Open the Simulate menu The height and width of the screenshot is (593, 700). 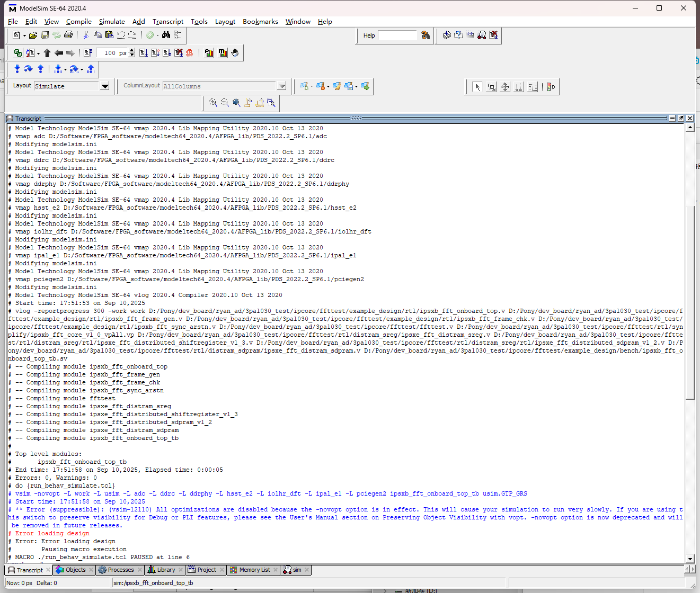[x=112, y=22]
